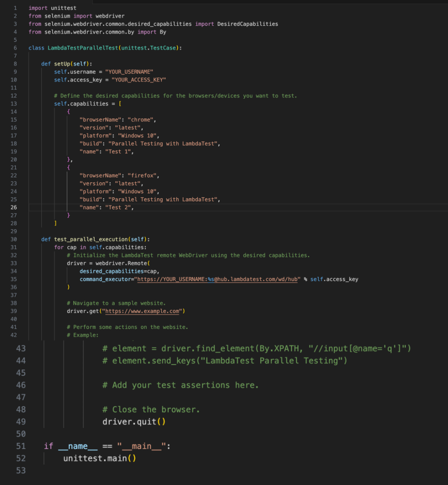The image size is (448, 485).
Task: Click the 'Navigate to a sample website' comment
Action: tap(116, 303)
